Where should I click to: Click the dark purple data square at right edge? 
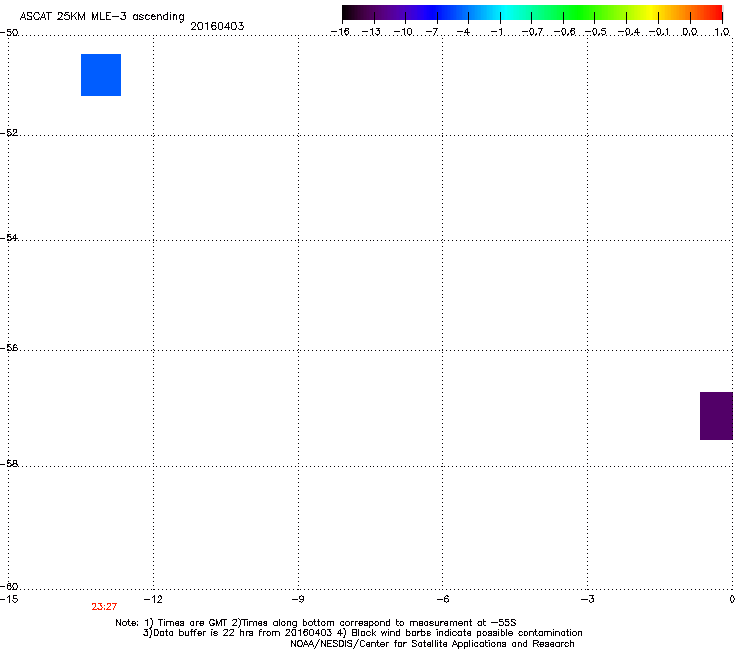tap(716, 416)
